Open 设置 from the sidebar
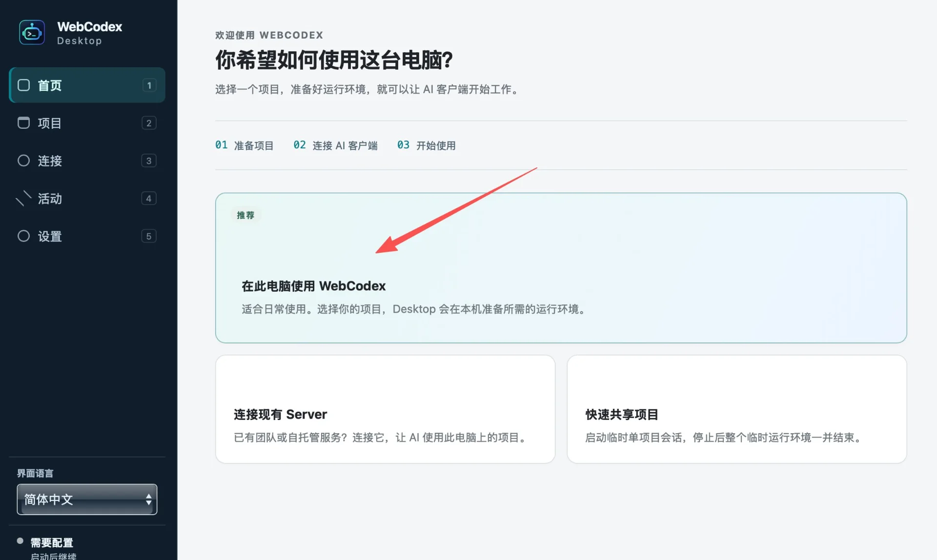This screenshot has height=560, width=937. [87, 236]
